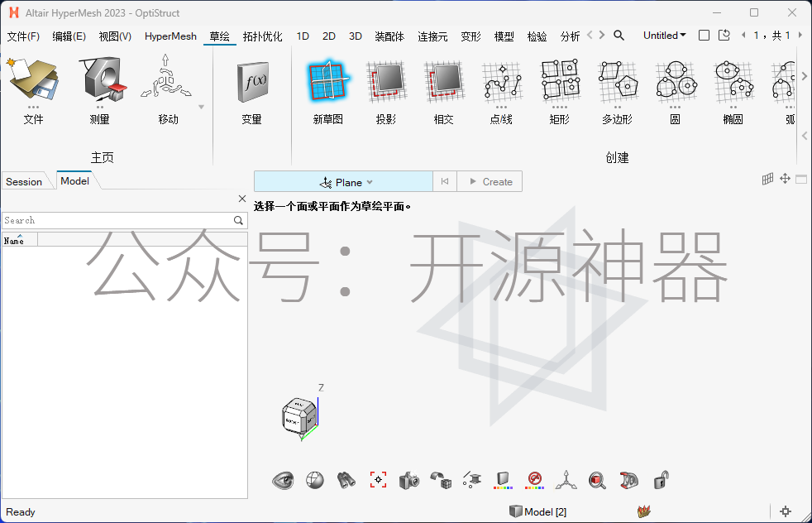Viewport: 812px width, 523px height.
Task: Toggle the square page layout box
Action: click(x=704, y=36)
